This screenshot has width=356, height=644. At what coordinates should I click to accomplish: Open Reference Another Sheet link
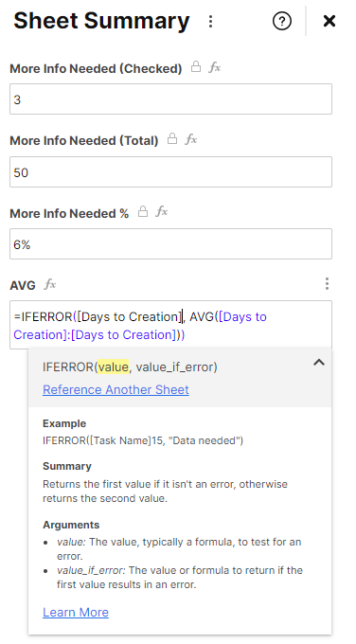[116, 389]
